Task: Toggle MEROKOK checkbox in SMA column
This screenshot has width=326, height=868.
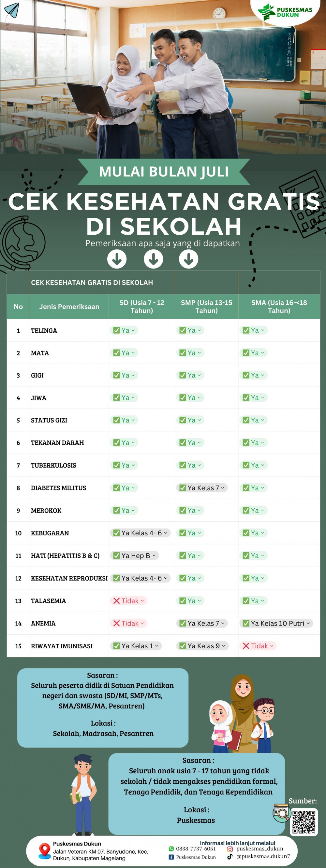Action: click(246, 510)
